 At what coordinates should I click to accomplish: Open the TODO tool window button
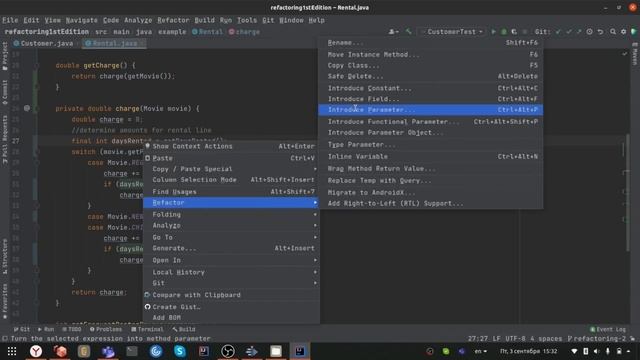coord(72,329)
